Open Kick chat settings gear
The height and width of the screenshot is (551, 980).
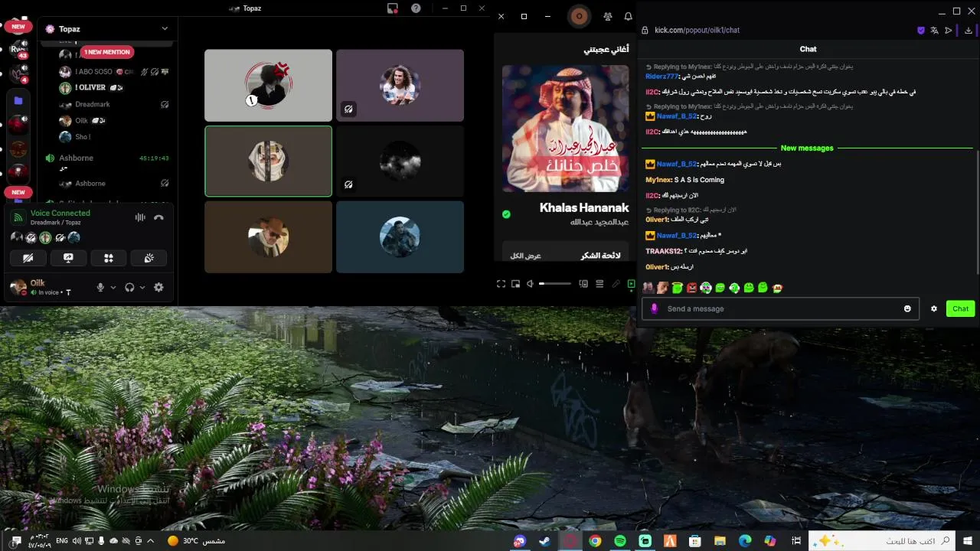click(x=933, y=308)
